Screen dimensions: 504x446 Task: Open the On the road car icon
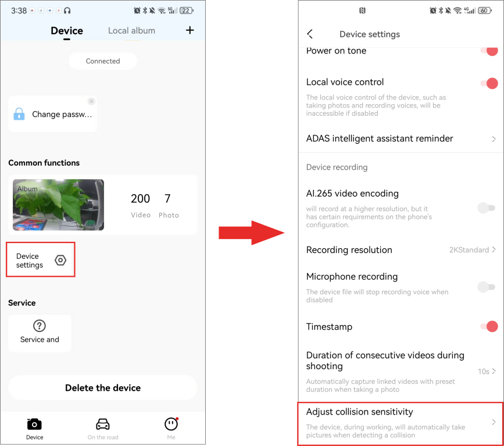coord(103,424)
